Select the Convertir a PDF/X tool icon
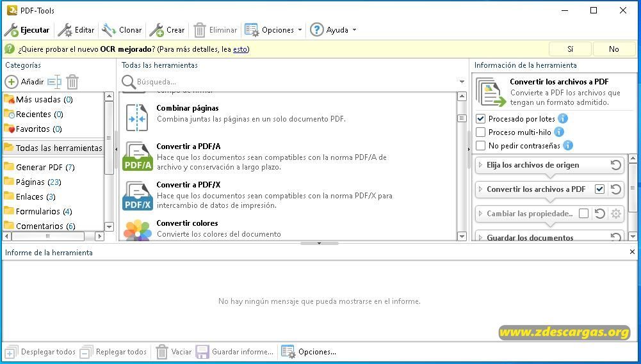Viewport: 641px width, 364px height. (x=137, y=196)
